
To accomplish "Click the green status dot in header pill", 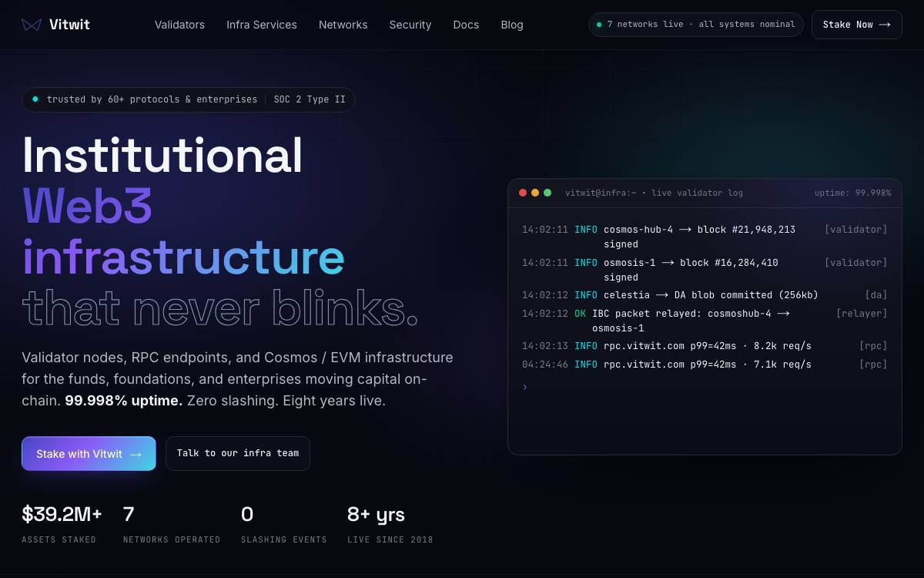I will 599,25.
